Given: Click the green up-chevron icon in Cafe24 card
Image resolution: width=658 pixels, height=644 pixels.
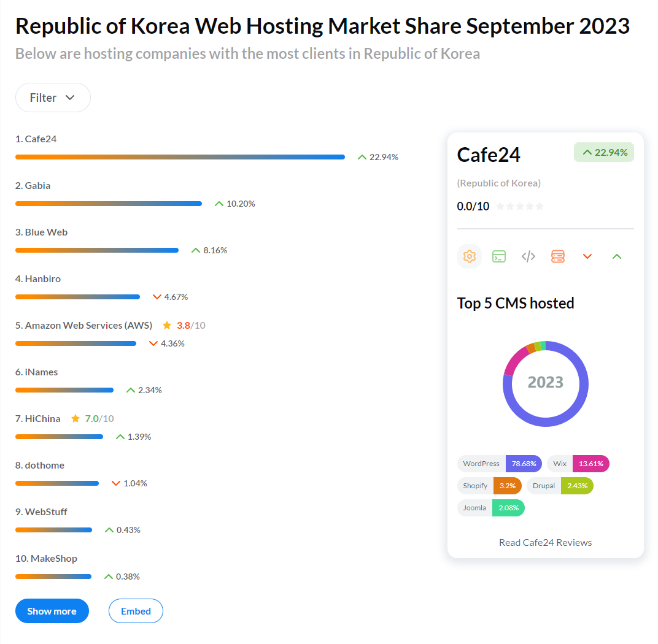Looking at the screenshot, I should 617,256.
